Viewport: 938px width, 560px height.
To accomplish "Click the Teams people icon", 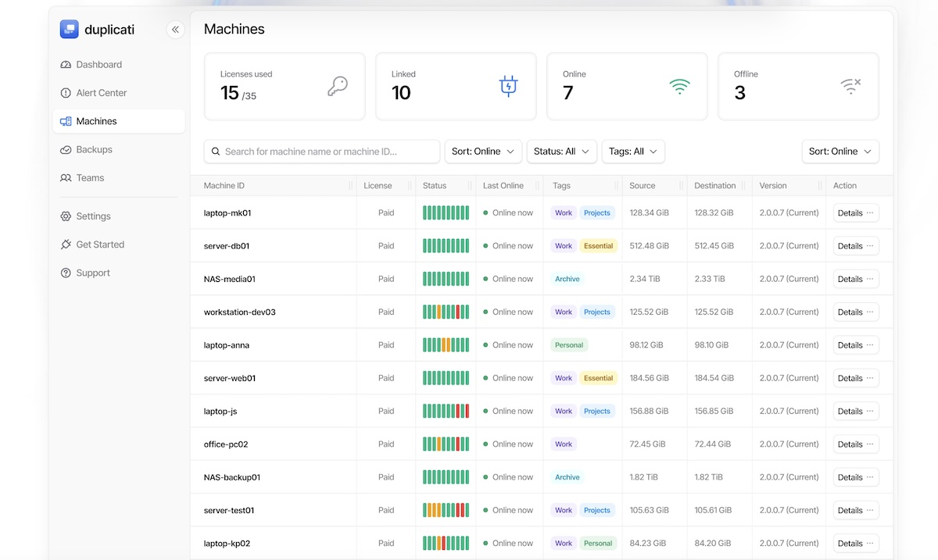I will (66, 178).
